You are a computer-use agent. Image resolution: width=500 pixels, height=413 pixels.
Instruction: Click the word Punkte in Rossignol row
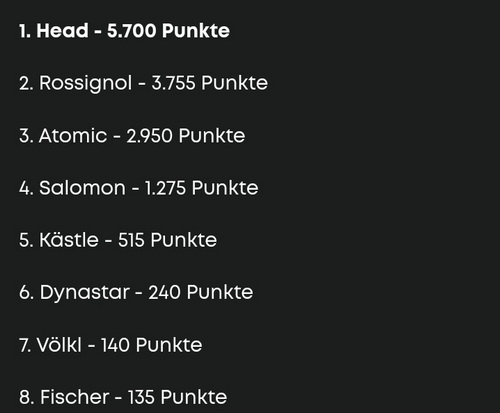tap(234, 83)
